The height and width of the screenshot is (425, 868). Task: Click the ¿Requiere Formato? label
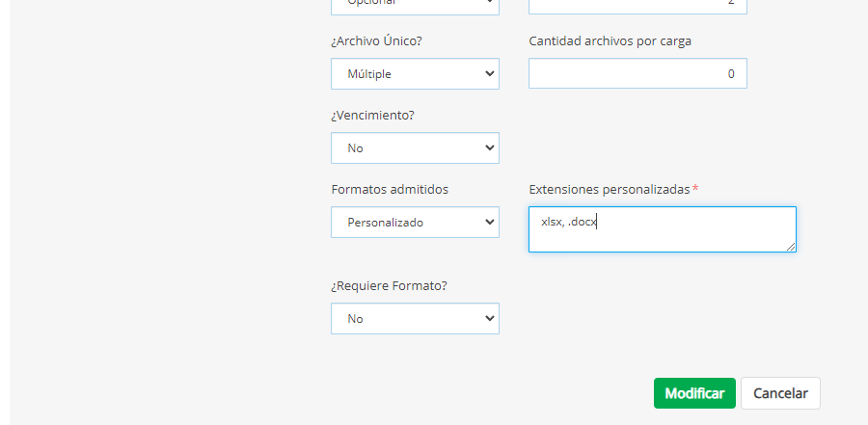(389, 286)
